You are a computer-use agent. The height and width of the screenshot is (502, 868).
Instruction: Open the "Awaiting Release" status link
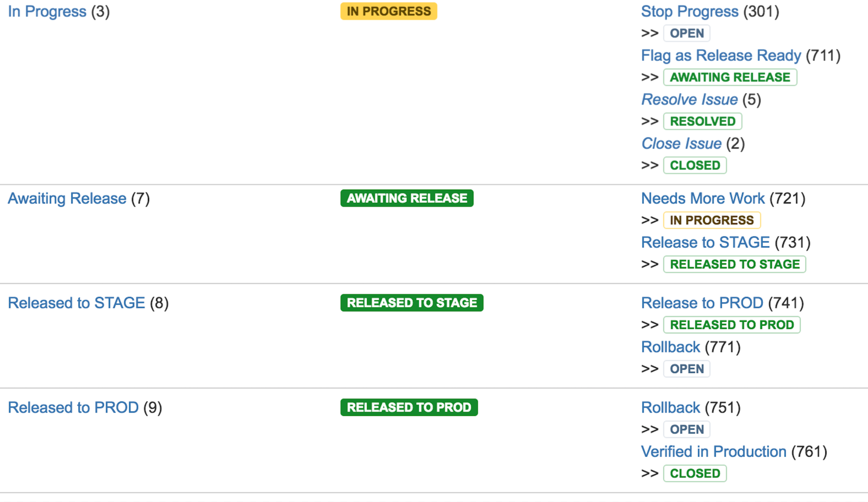pos(66,198)
